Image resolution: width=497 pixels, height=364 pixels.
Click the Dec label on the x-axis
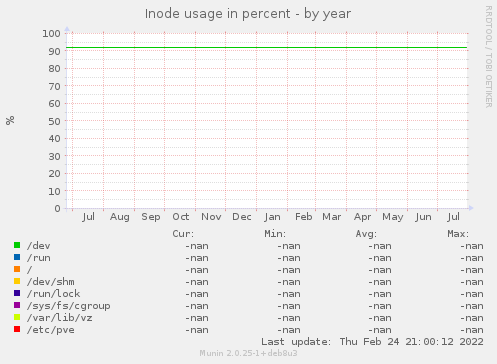(242, 217)
